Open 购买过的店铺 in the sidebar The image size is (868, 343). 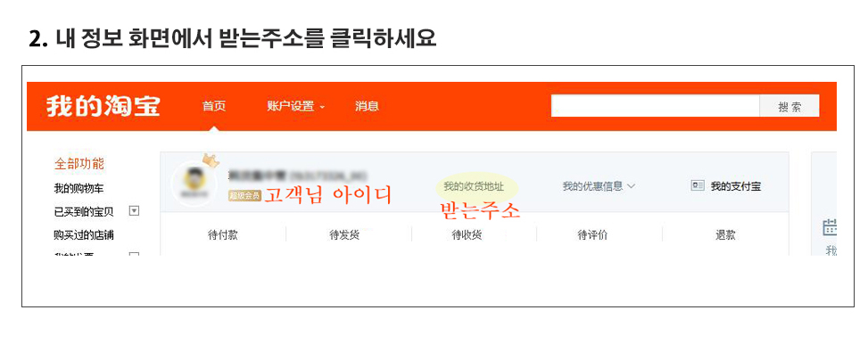pyautogui.click(x=84, y=234)
